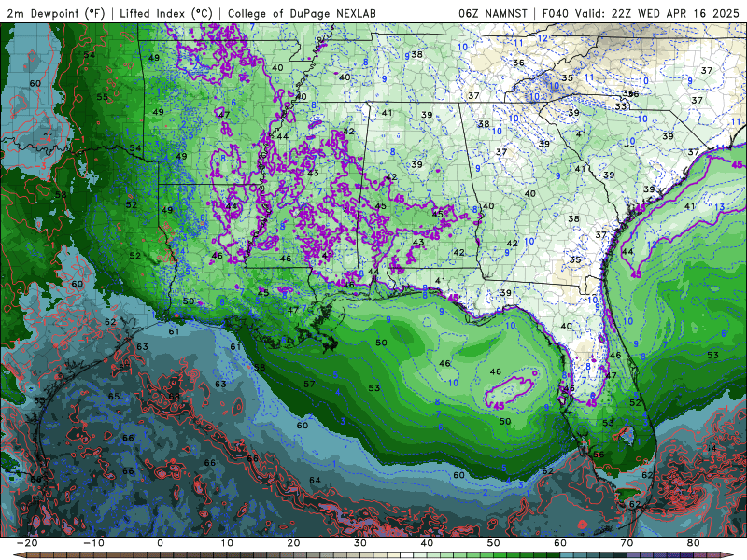
Task: Click the "20" color scale label
Action: (293, 543)
